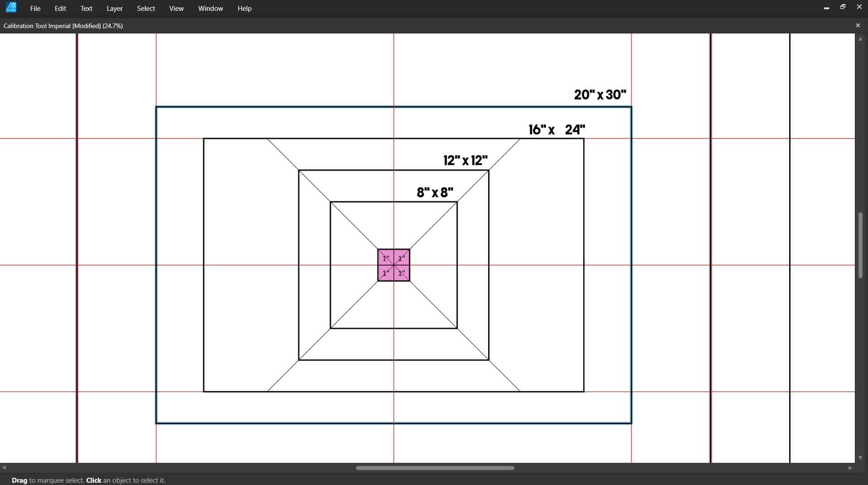Click the vertical scrollbar down arrow
The height and width of the screenshot is (485, 868).
pyautogui.click(x=860, y=457)
